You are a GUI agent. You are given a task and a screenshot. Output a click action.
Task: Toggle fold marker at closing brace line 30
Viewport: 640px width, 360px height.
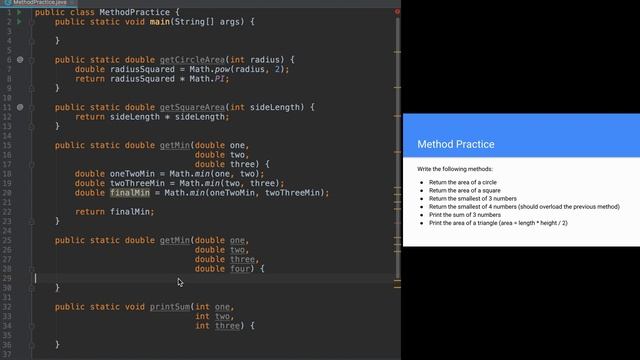(31, 288)
